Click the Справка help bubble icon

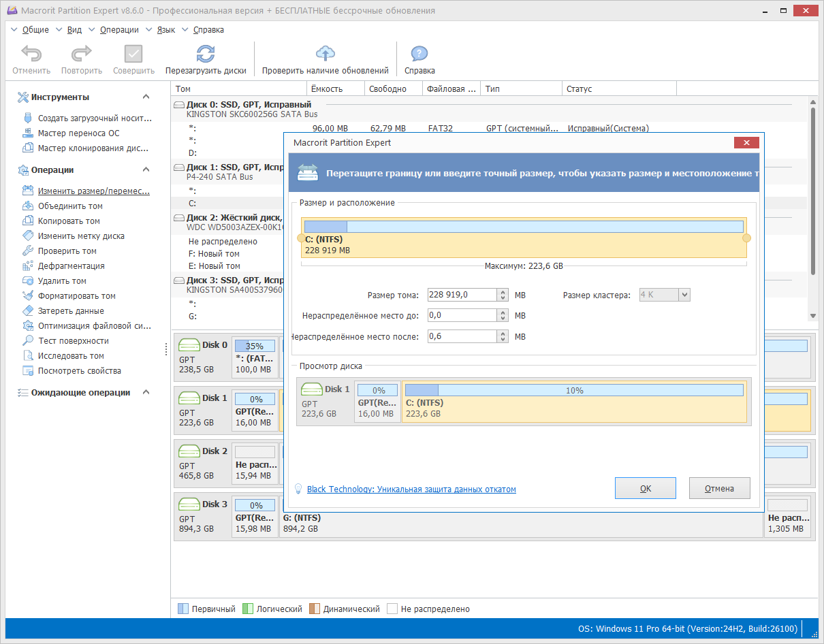(x=419, y=54)
